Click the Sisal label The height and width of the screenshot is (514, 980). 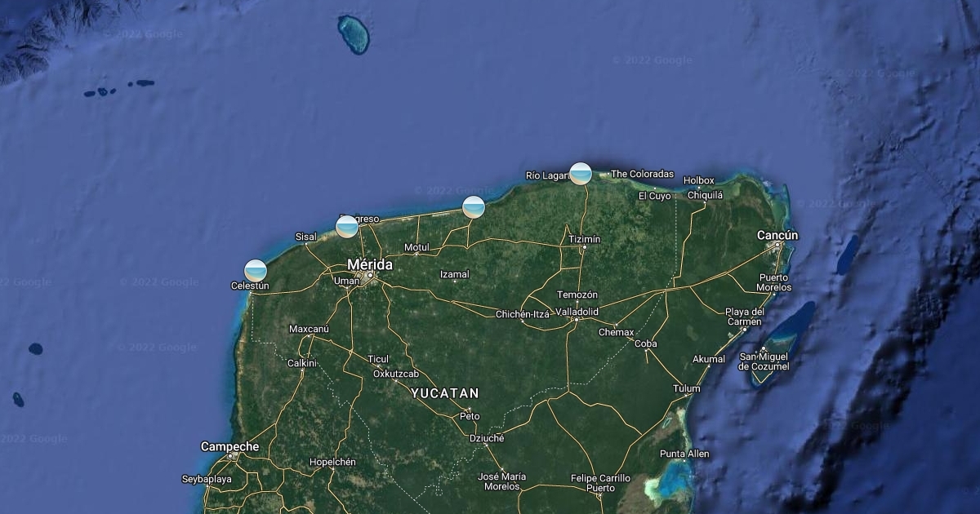305,237
